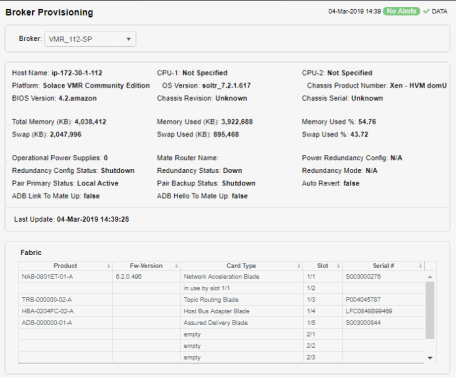Click the Fabric table scroll up arrow

[x=430, y=277]
